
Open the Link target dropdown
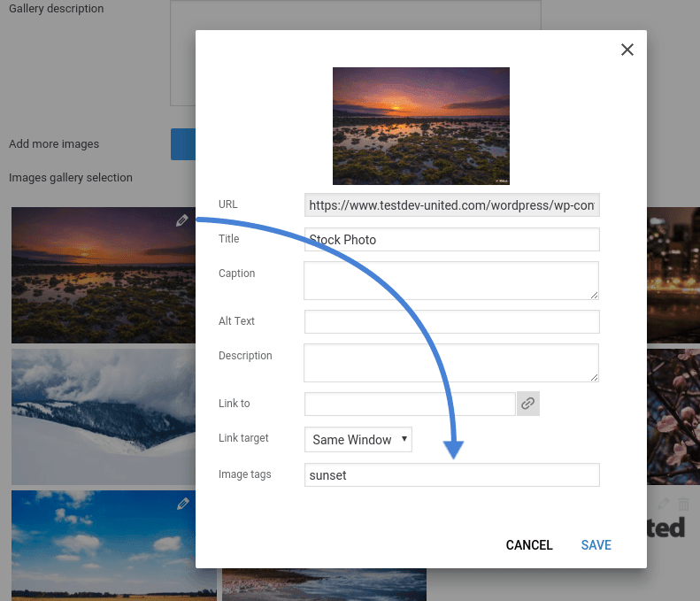tap(358, 439)
